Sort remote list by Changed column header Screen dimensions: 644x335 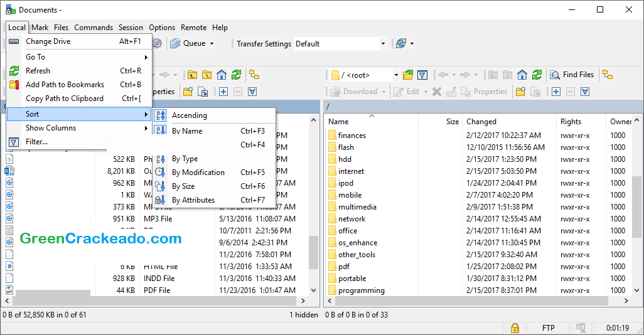(x=509, y=122)
